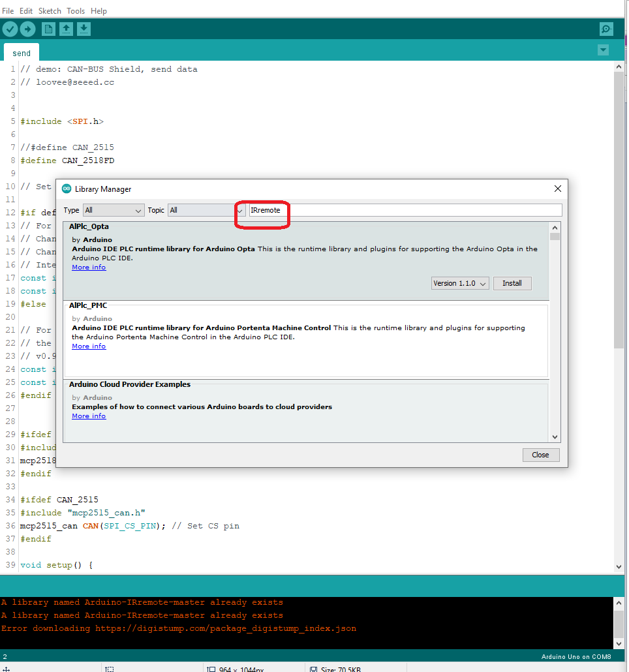Viewport: 629px width, 672px height.
Task: Click the Library Manager title bar icon
Action: [x=67, y=189]
